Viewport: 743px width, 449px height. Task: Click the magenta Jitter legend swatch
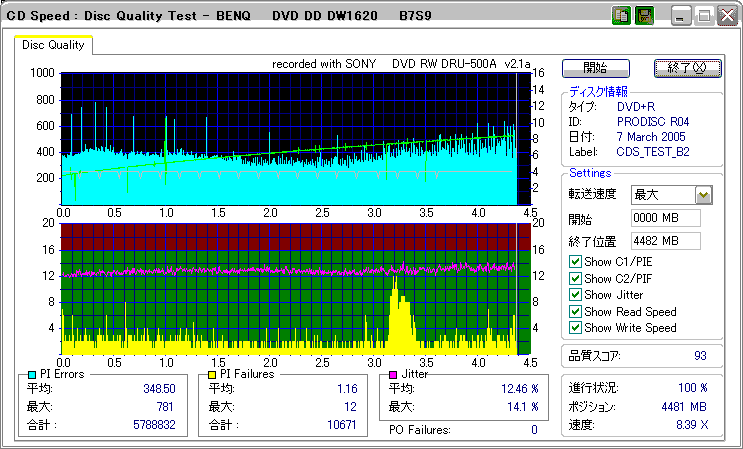tap(394, 374)
